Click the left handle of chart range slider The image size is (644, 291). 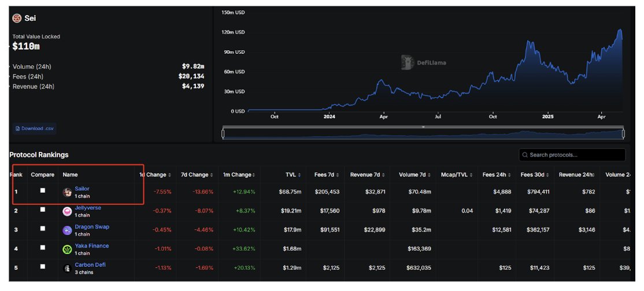(223, 134)
